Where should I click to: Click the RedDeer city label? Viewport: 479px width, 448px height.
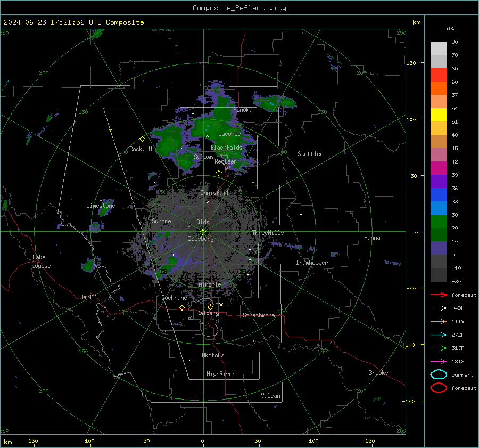pyautogui.click(x=226, y=161)
